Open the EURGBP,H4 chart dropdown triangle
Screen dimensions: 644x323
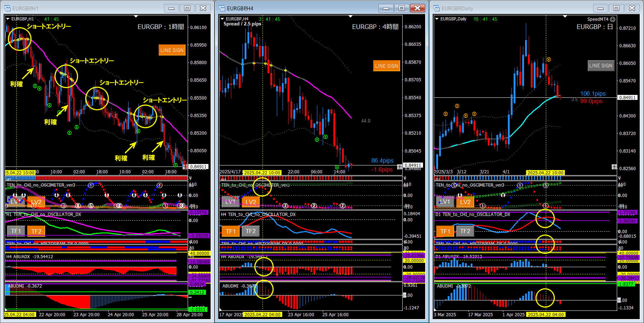222,19
